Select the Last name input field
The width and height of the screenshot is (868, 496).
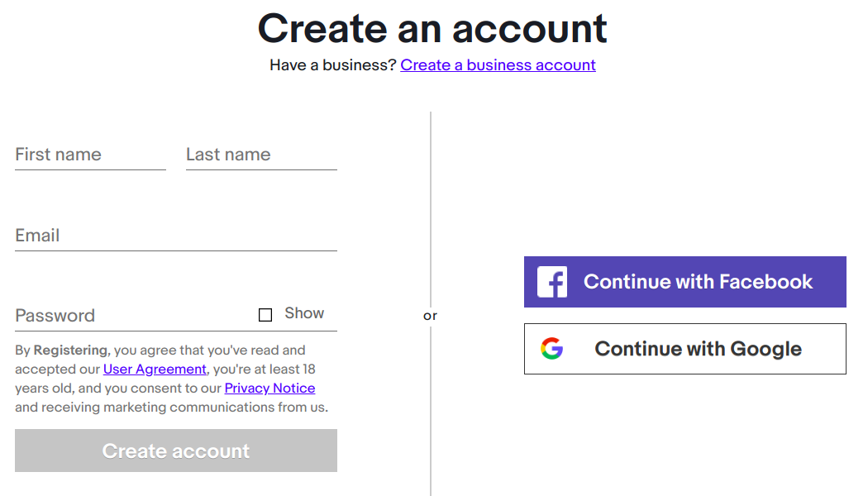[261, 155]
